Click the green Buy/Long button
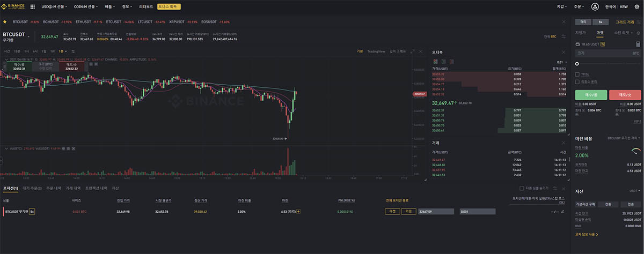This screenshot has width=644, height=254. pyautogui.click(x=590, y=95)
